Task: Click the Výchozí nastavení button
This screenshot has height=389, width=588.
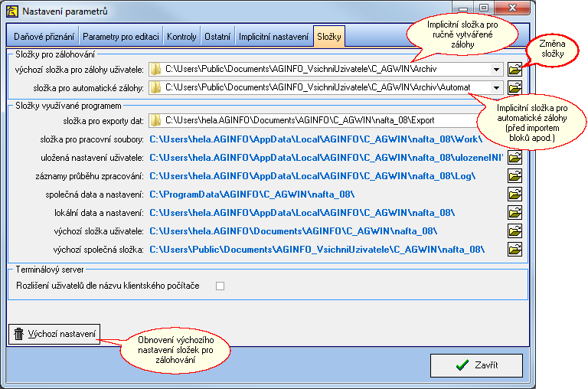Action: (54, 334)
